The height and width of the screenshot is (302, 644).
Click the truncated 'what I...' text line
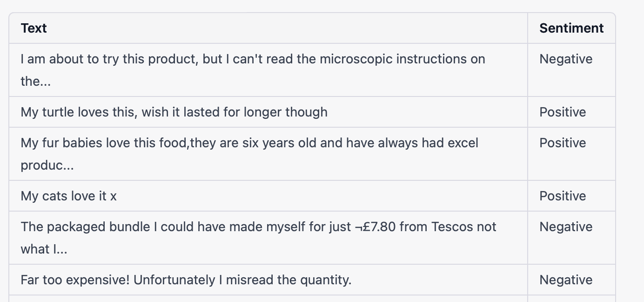(x=44, y=249)
